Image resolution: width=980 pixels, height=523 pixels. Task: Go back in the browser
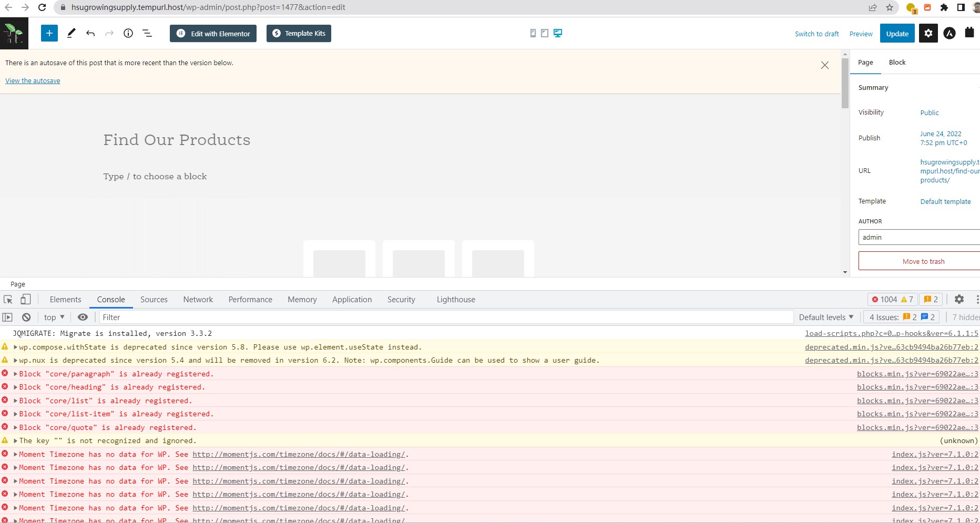[x=8, y=7]
